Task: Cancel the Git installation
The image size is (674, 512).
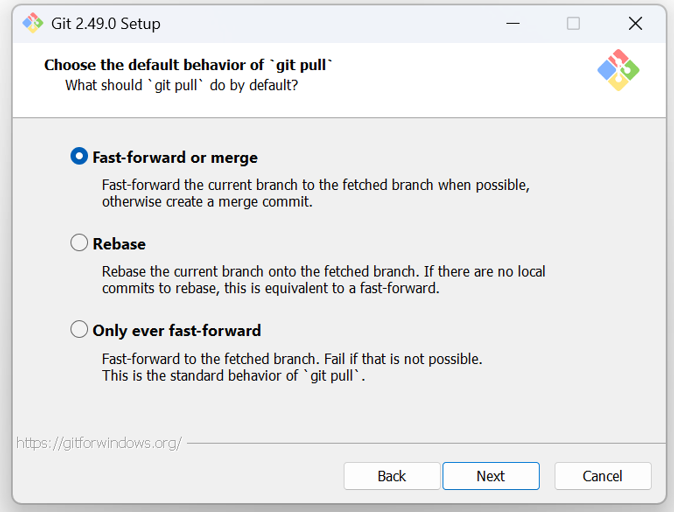Action: pos(603,476)
